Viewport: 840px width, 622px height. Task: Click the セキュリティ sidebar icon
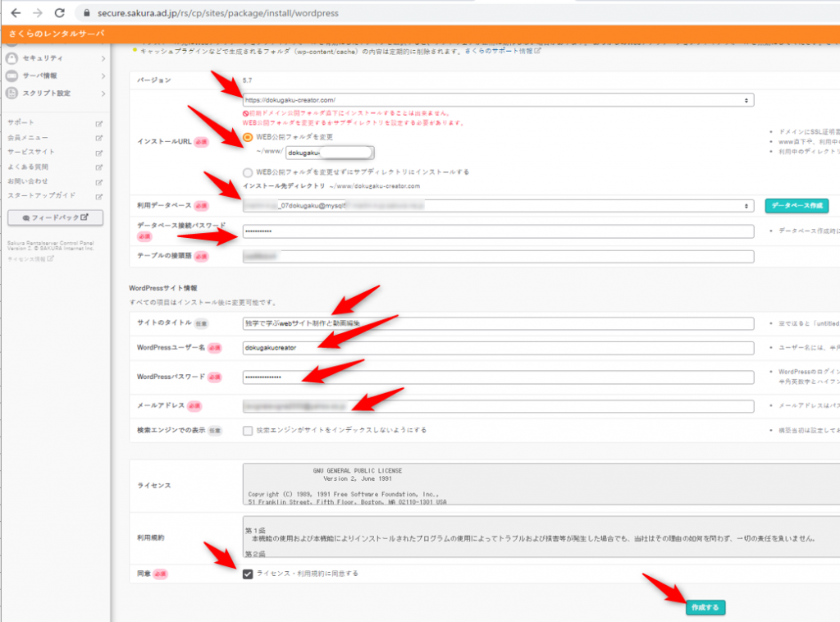click(x=11, y=58)
